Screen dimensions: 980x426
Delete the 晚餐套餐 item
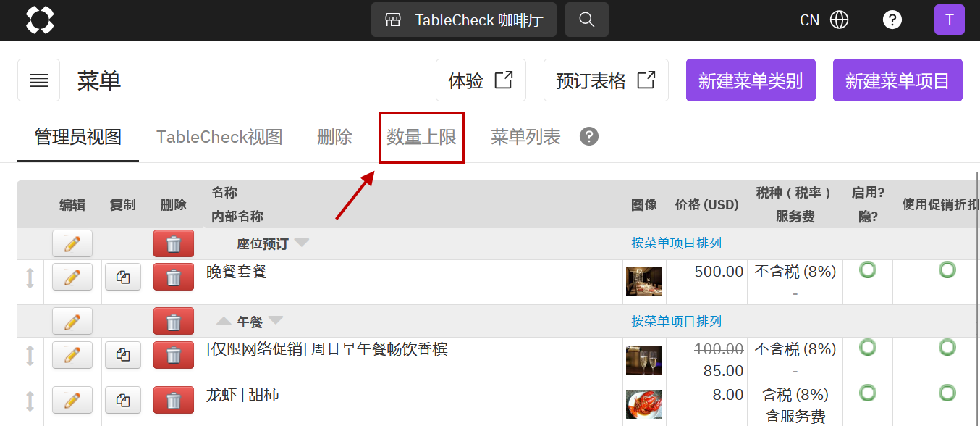tap(174, 277)
